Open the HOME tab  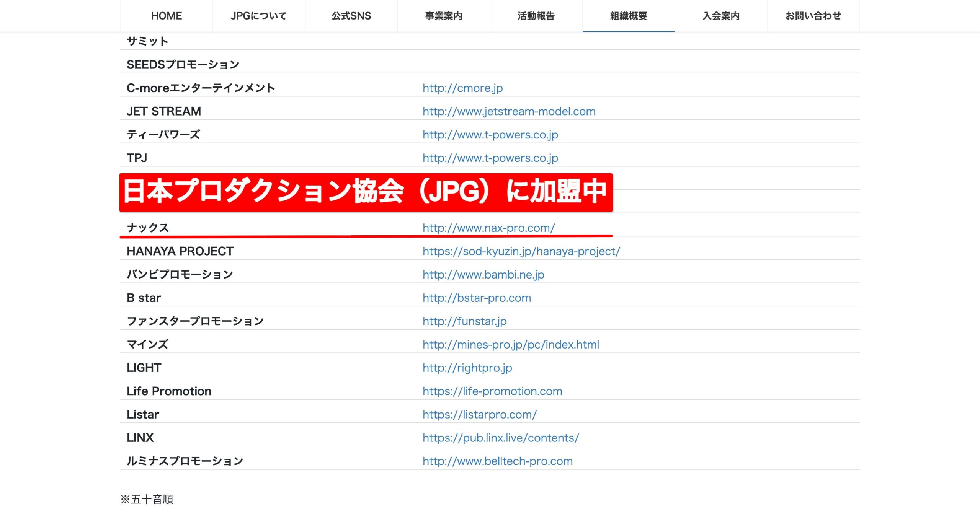[166, 16]
